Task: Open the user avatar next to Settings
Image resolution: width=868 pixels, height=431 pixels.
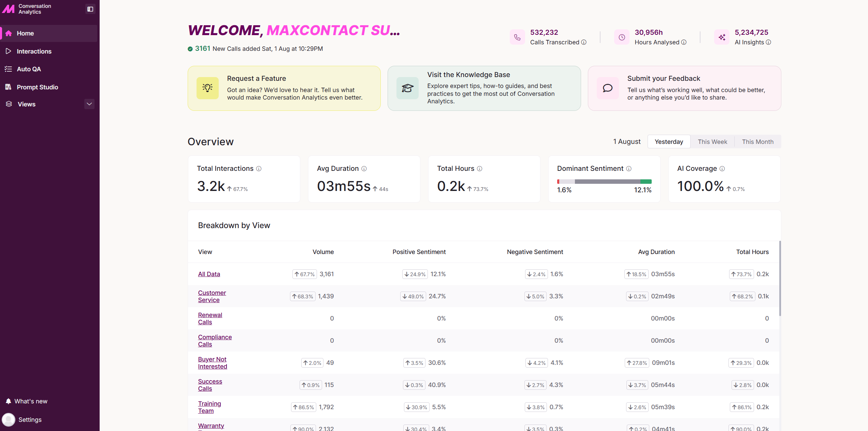Action: pos(9,420)
